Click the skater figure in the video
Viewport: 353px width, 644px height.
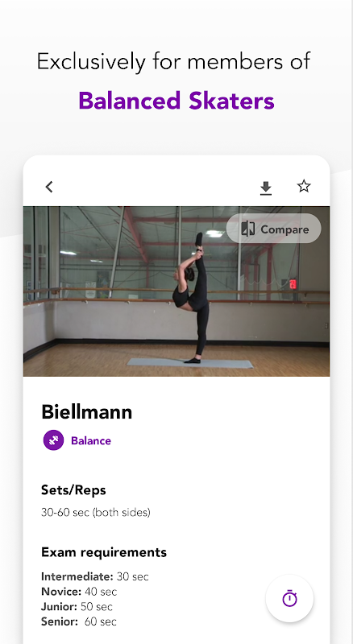pyautogui.click(x=193, y=298)
